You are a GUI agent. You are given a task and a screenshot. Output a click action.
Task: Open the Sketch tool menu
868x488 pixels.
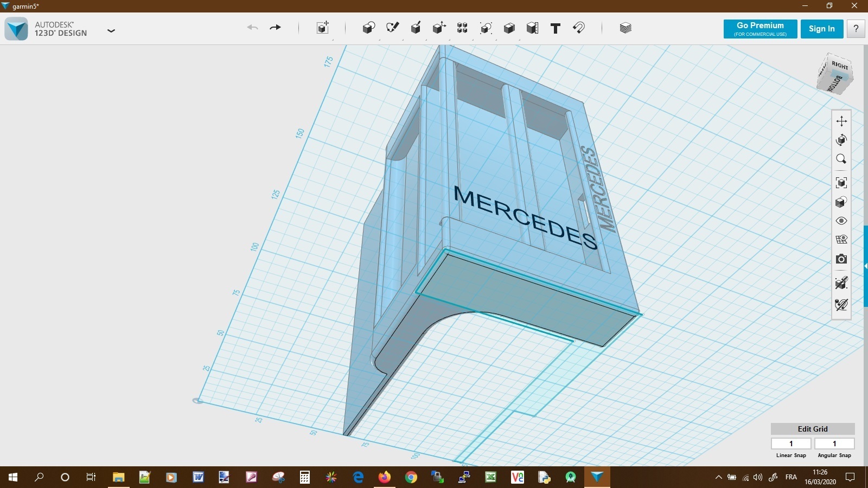tap(392, 28)
